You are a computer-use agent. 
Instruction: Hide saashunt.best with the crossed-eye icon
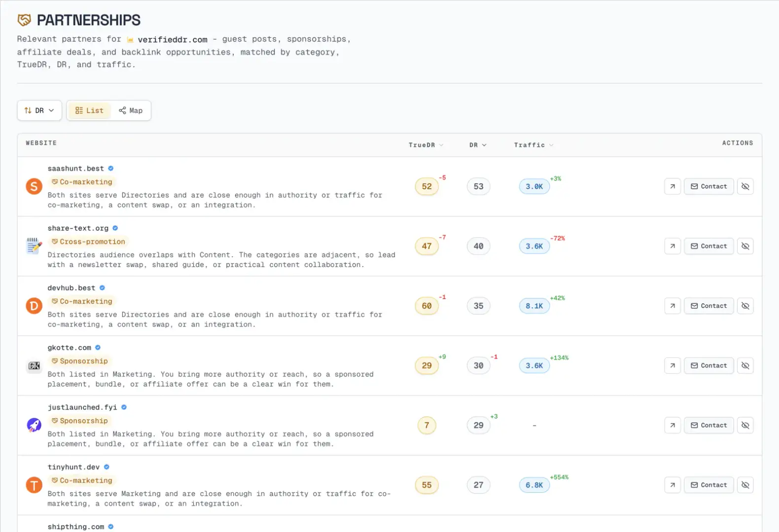(x=745, y=186)
